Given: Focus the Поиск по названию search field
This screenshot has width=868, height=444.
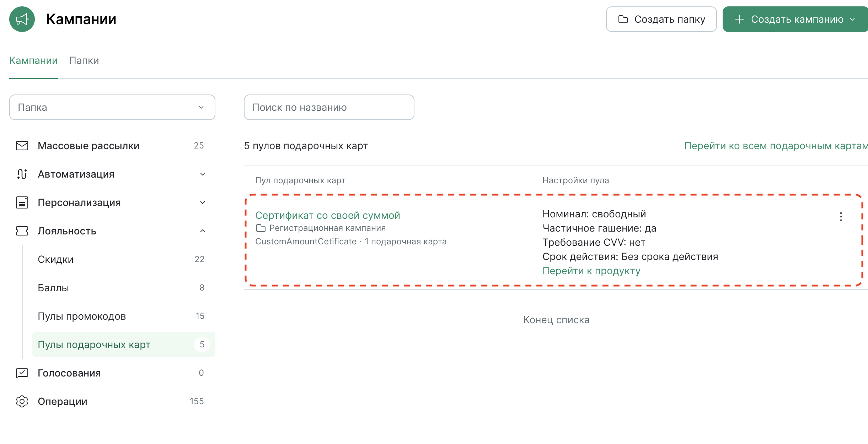Looking at the screenshot, I should (x=329, y=107).
